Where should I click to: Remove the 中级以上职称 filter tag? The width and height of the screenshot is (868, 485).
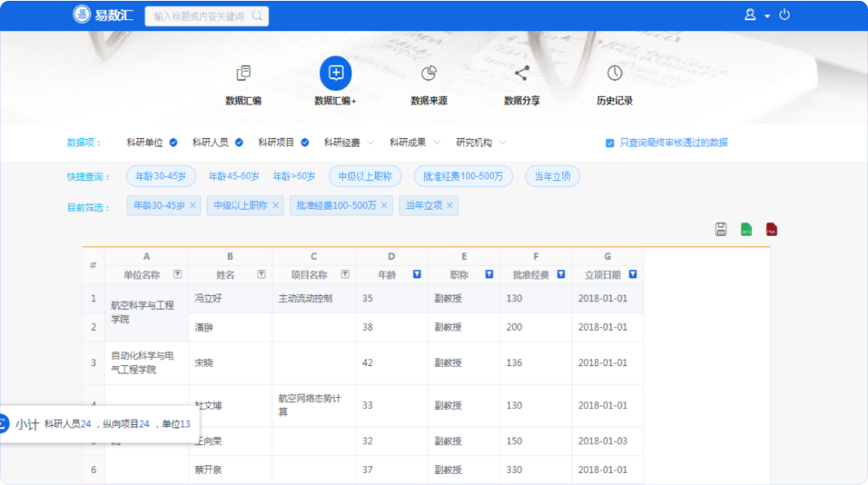click(276, 205)
